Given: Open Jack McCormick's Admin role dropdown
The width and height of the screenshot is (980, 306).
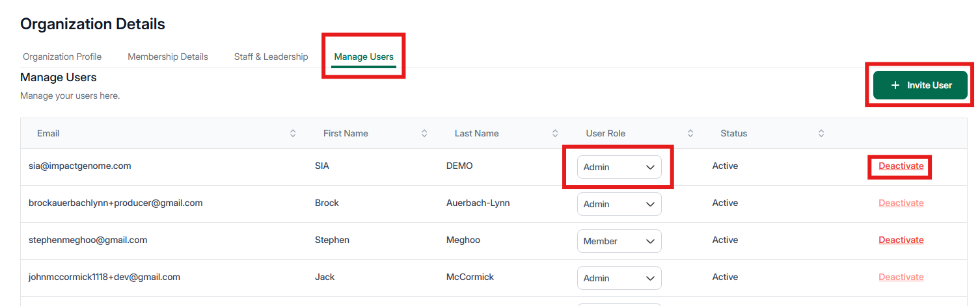Looking at the screenshot, I should pyautogui.click(x=619, y=278).
